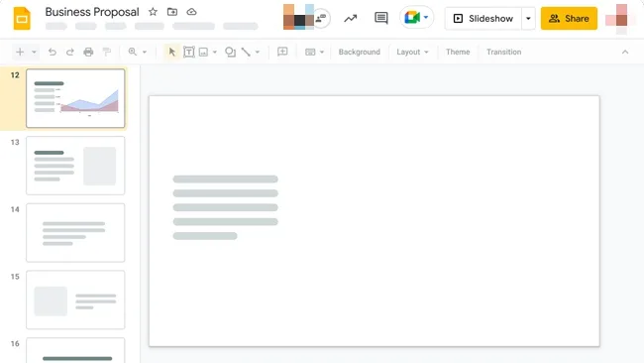Insert an image using image icon
Screen dimensions: 644x363
(203, 52)
